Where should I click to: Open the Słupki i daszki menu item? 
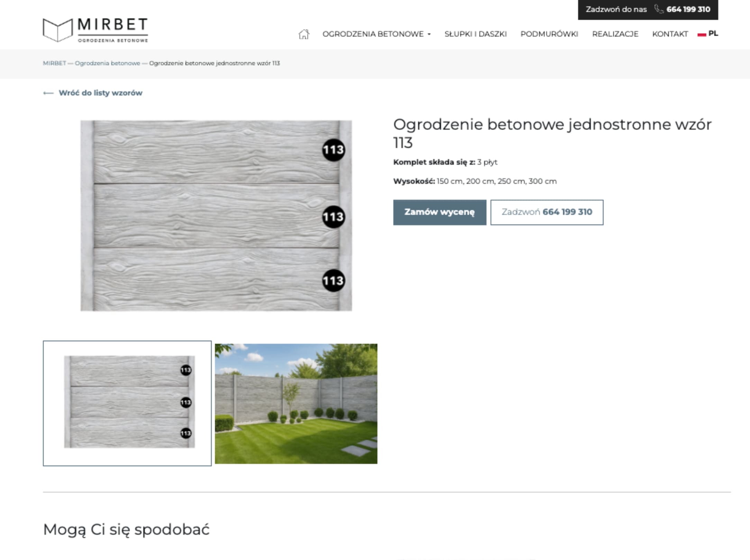click(475, 34)
